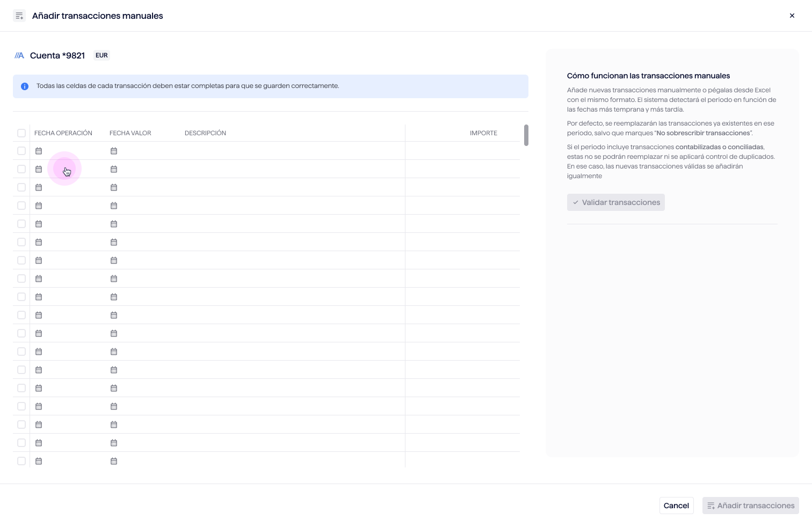Open first row Fecha Valor calendar icon
The width and height of the screenshot is (812, 527).
click(114, 151)
